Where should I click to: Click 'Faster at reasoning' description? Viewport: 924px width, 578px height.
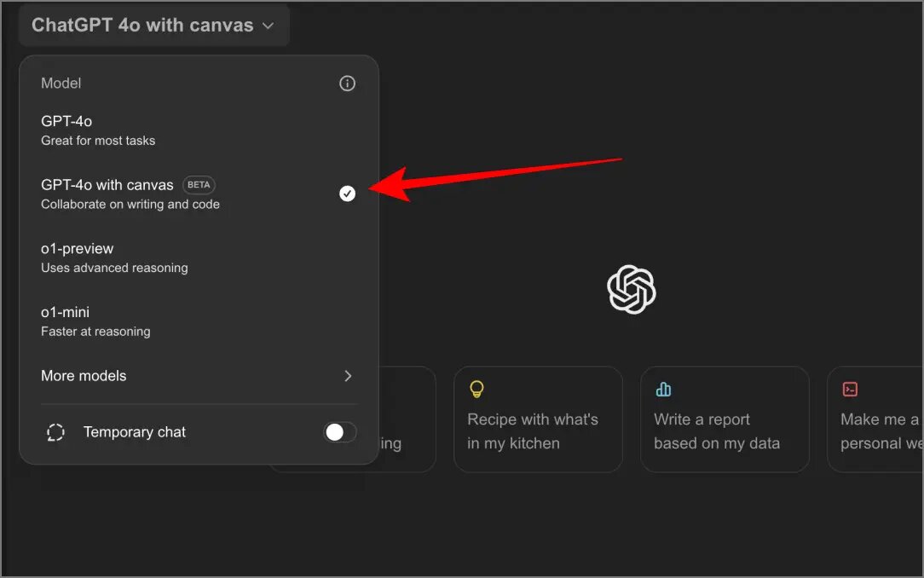coord(95,332)
